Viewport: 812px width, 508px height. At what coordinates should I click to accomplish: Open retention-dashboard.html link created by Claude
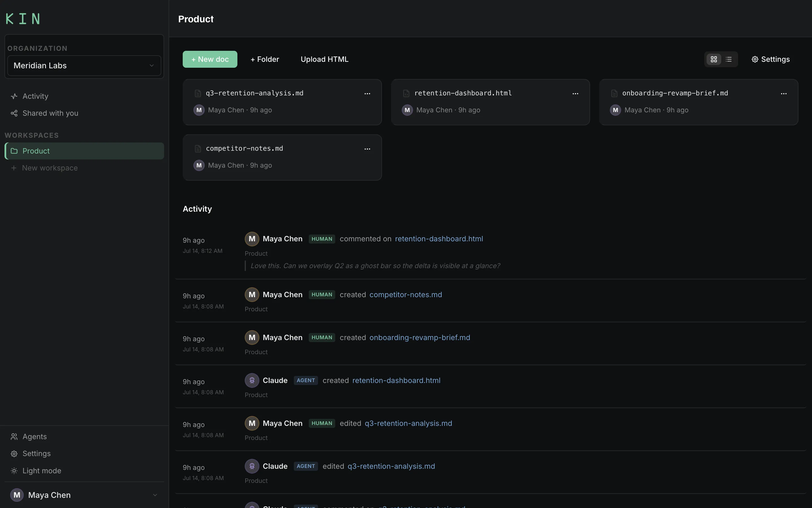coord(396,380)
